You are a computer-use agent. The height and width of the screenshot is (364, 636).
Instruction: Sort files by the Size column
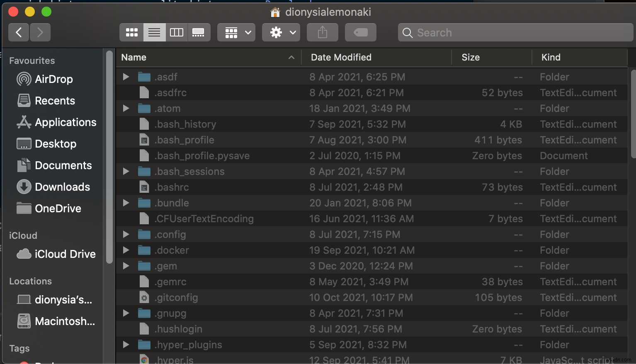pyautogui.click(x=470, y=57)
